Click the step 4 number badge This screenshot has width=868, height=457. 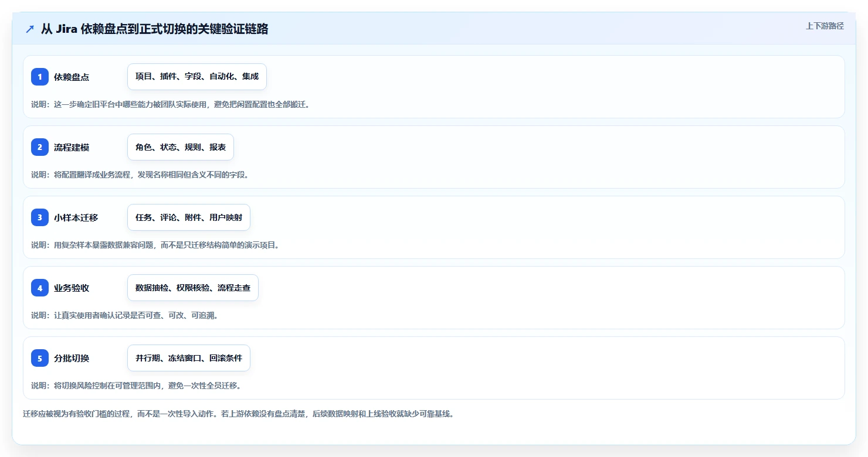pos(40,288)
